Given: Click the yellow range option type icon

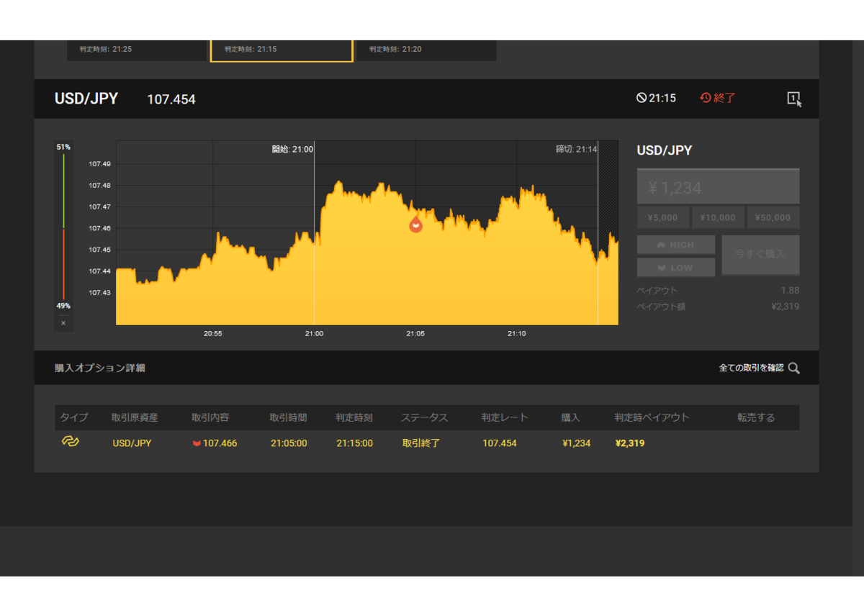Looking at the screenshot, I should pyautogui.click(x=70, y=442).
